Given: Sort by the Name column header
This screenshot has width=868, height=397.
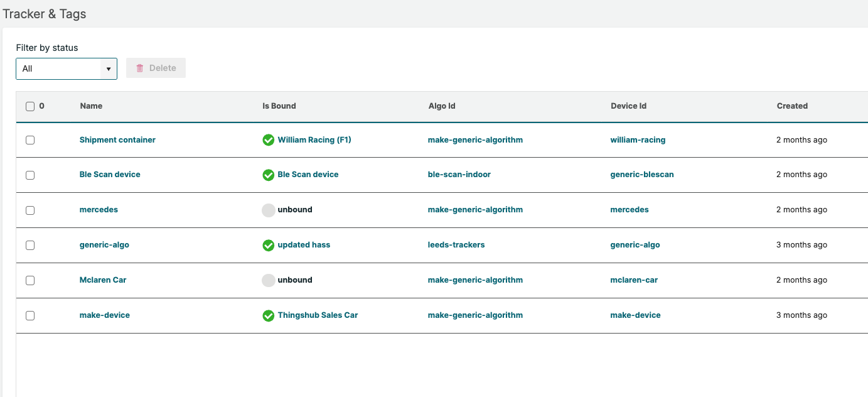Looking at the screenshot, I should point(91,106).
